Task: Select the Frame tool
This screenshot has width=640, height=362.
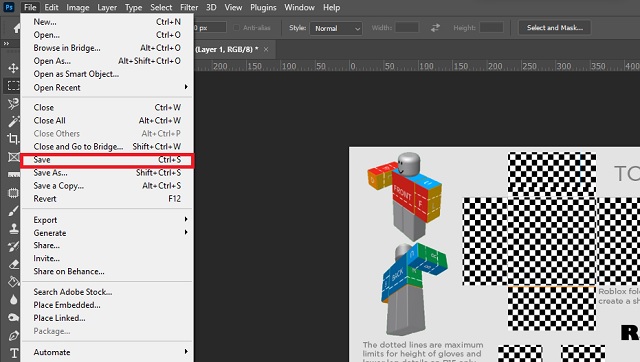Action: (13, 157)
